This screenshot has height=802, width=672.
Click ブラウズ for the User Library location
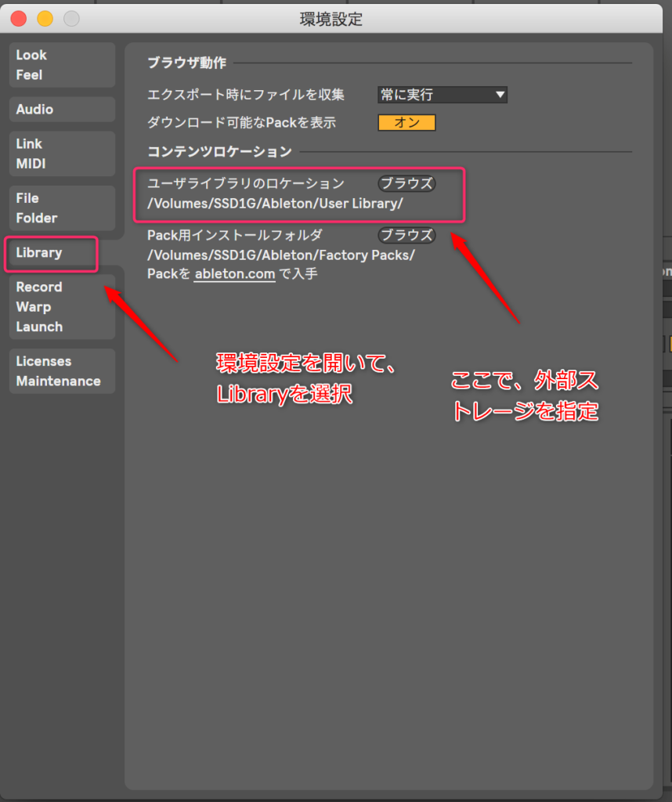click(x=406, y=183)
